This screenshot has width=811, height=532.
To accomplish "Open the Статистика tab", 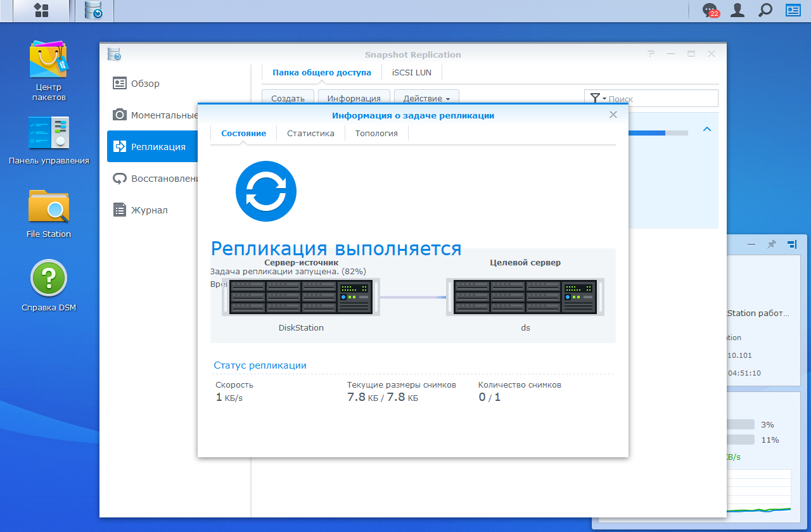I will 310,134.
